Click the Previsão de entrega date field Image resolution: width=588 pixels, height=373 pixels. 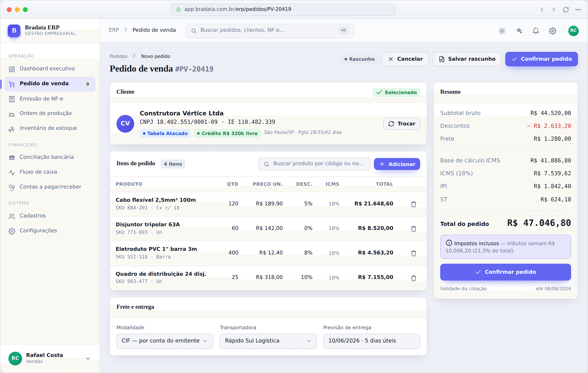[x=371, y=341]
